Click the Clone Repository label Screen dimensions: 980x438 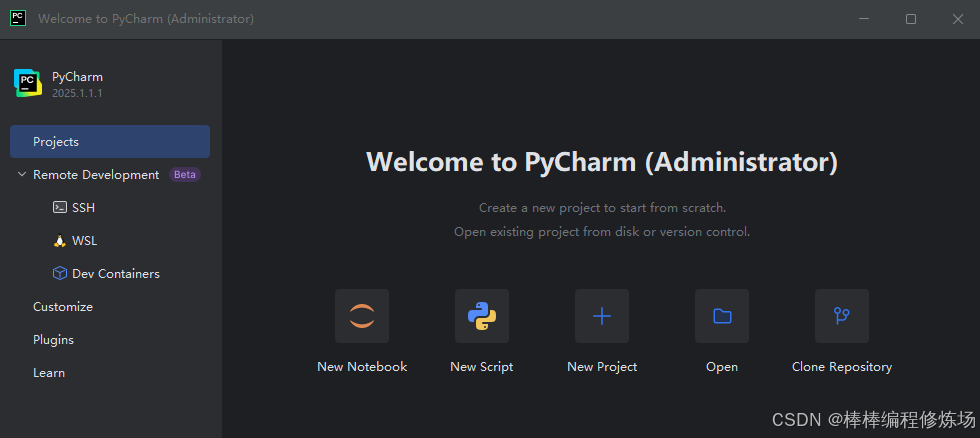[x=842, y=367]
